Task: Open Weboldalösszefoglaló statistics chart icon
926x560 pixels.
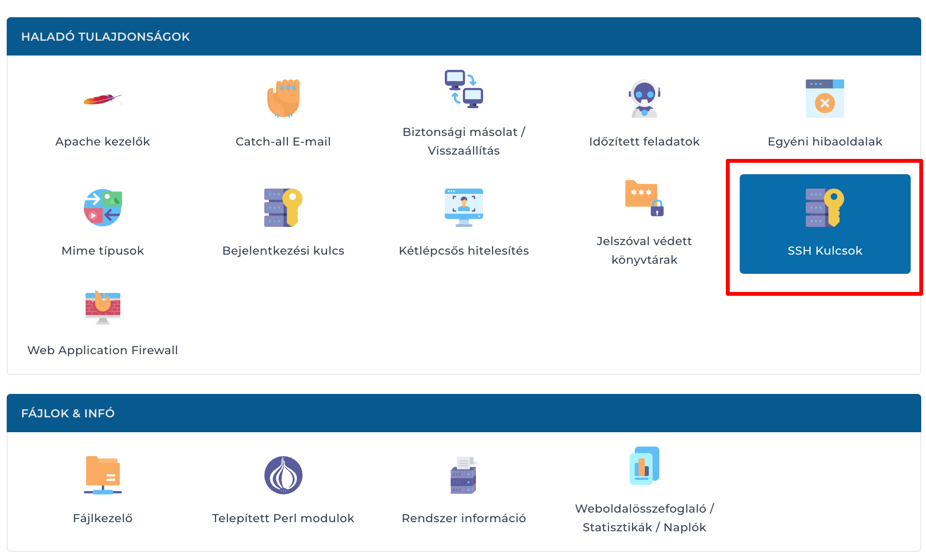Action: [644, 465]
